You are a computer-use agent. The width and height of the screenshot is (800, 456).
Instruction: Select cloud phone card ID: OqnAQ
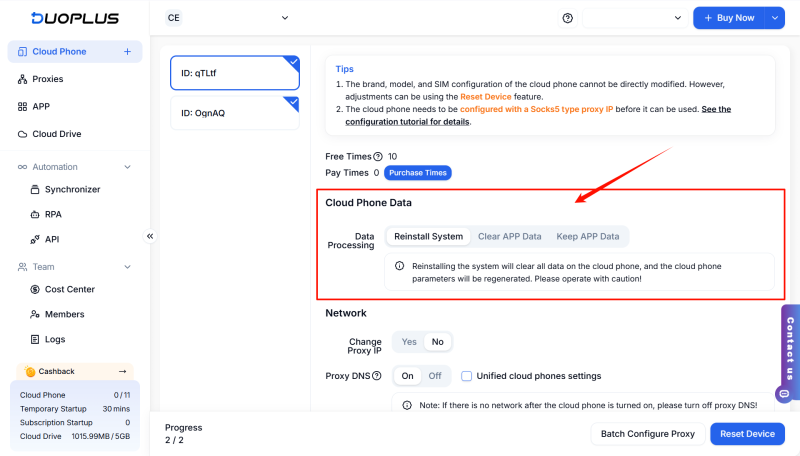[235, 113]
